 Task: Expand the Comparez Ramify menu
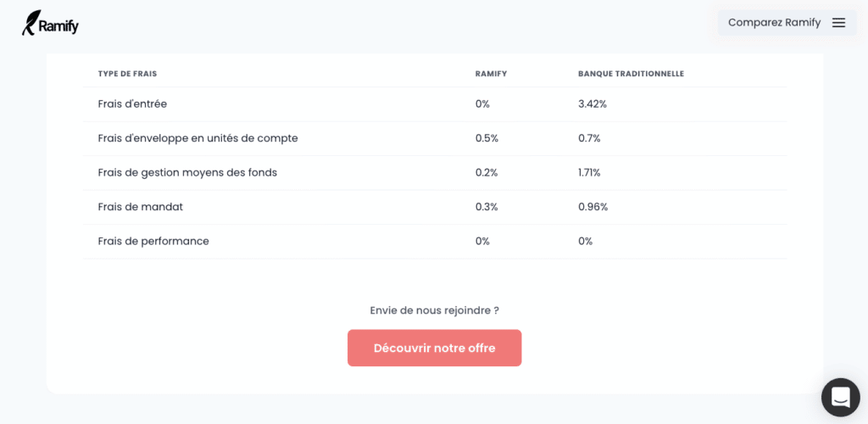[787, 23]
